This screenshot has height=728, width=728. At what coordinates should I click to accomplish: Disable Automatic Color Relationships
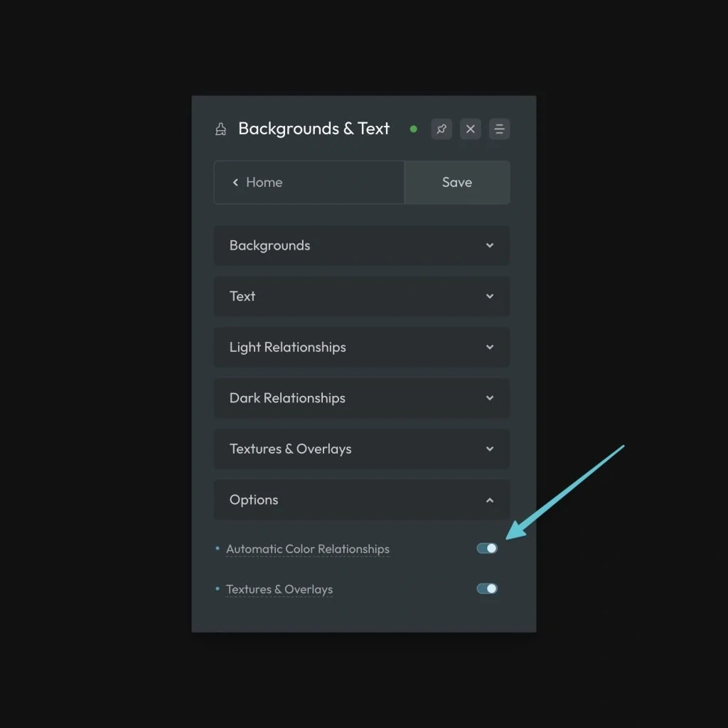click(486, 548)
